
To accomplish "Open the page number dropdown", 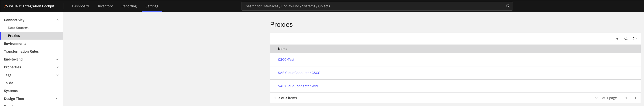I will coord(594,98).
